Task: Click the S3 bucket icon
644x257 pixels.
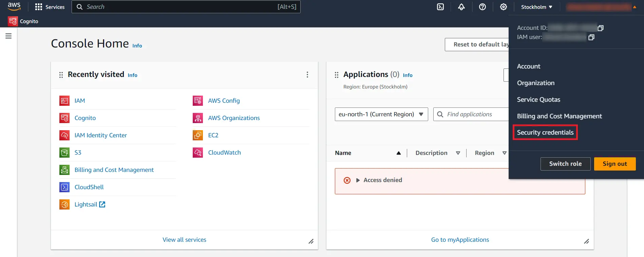Action: [64, 153]
